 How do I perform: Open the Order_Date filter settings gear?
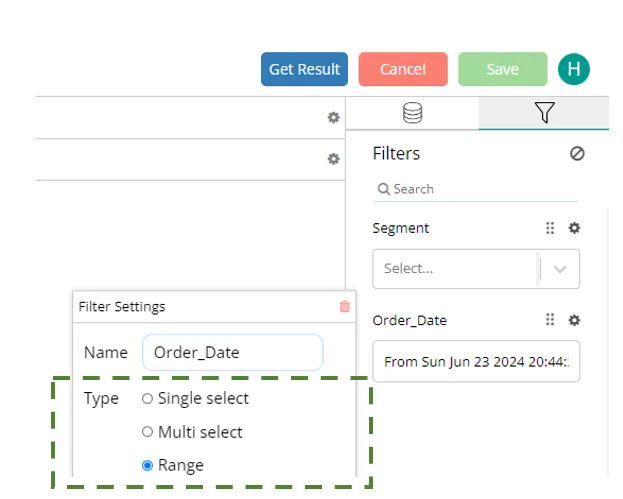pos(574,320)
